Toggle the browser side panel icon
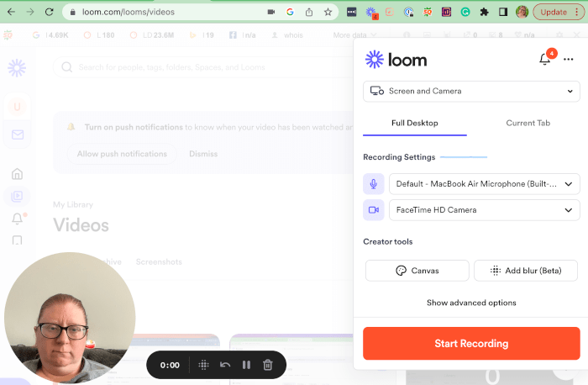This screenshot has height=385, width=588. coord(503,12)
